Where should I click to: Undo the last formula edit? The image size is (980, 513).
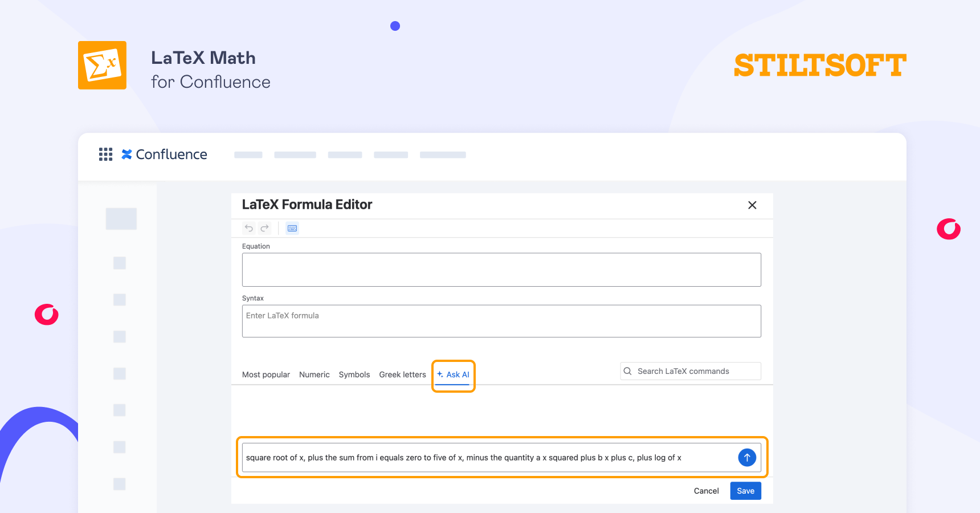pos(249,229)
